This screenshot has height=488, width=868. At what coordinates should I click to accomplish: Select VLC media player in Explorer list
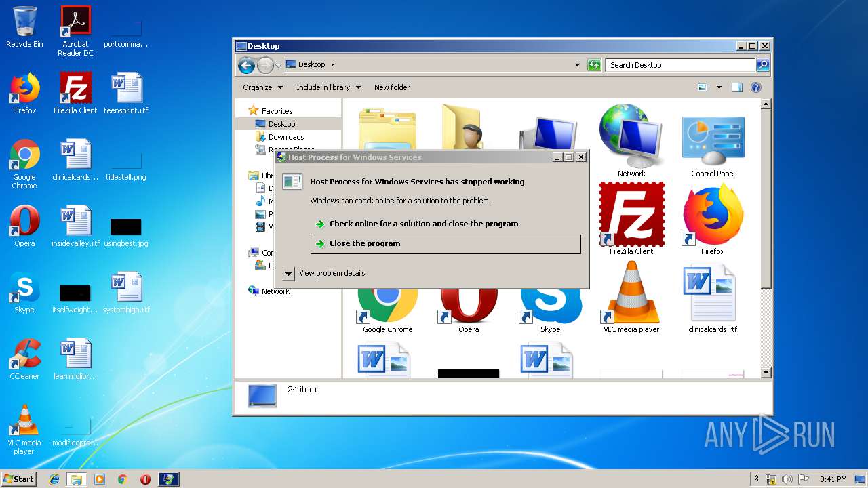(x=631, y=297)
